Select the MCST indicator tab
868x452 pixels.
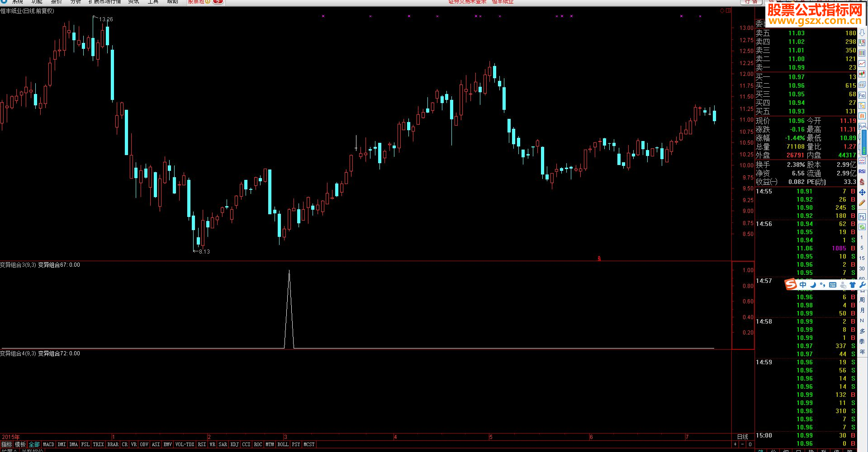(x=309, y=445)
